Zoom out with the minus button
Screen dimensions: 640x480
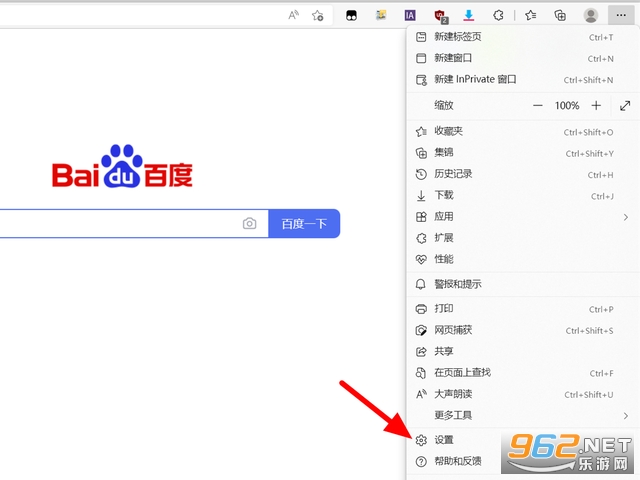click(x=538, y=106)
